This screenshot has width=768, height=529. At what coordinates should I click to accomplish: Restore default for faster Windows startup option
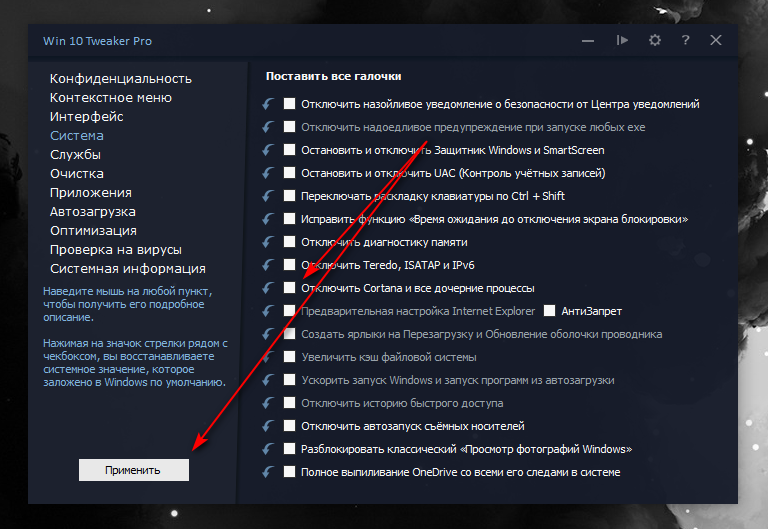(268, 380)
